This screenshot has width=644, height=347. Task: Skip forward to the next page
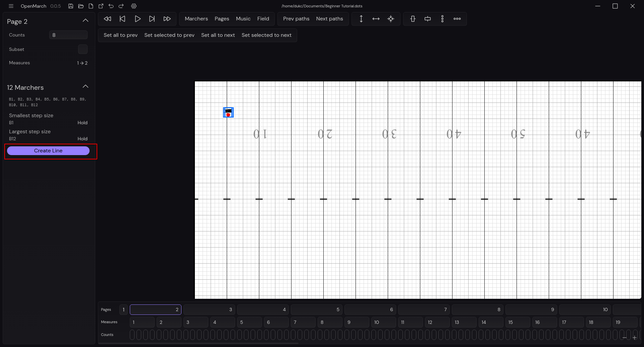(152, 19)
